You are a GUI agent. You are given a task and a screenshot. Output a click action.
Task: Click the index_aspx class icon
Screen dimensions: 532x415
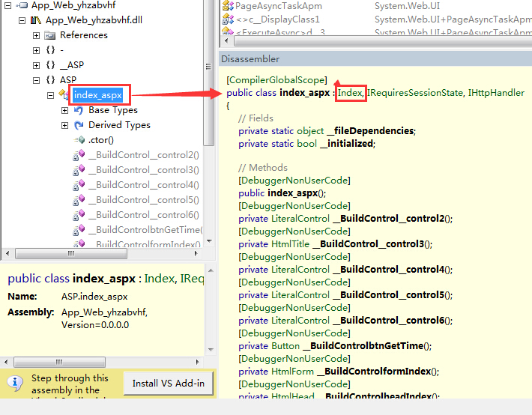click(64, 94)
